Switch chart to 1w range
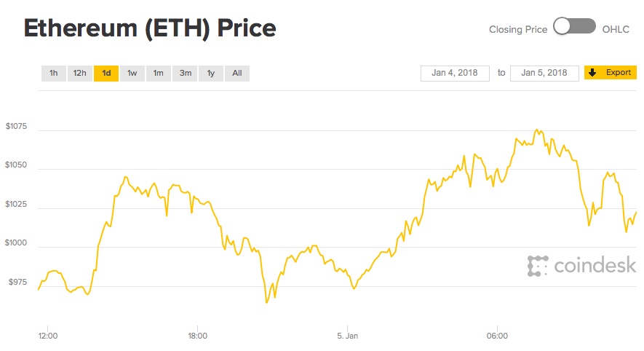The height and width of the screenshot is (351, 644). tap(132, 73)
